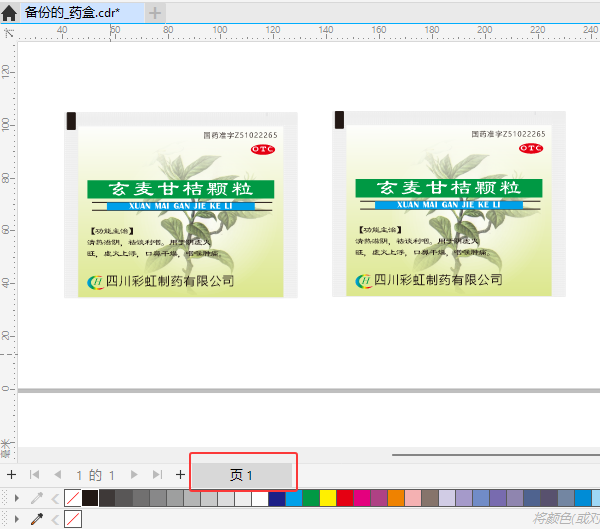Click XUAN MAI GAN JIE KE LI on right packet
The height and width of the screenshot is (529, 600).
click(x=449, y=205)
